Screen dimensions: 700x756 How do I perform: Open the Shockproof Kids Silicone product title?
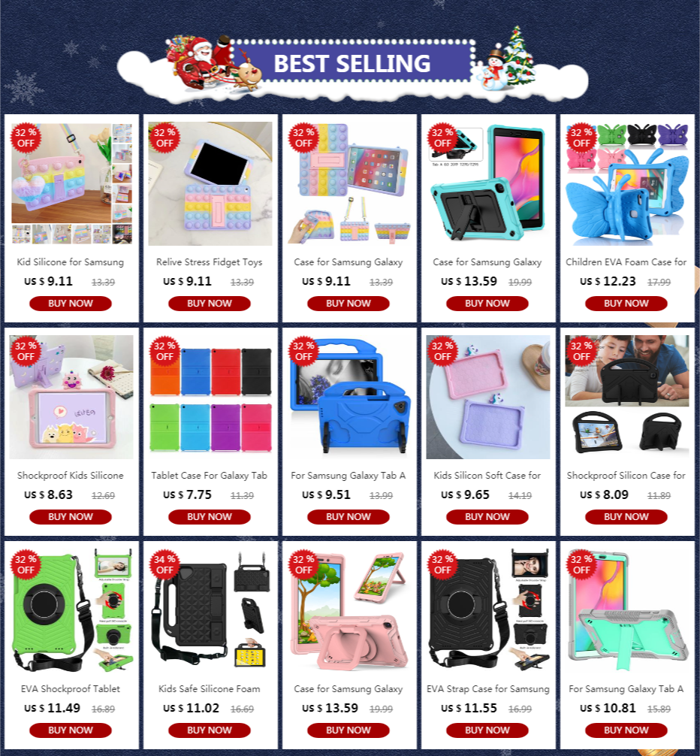pos(71,476)
